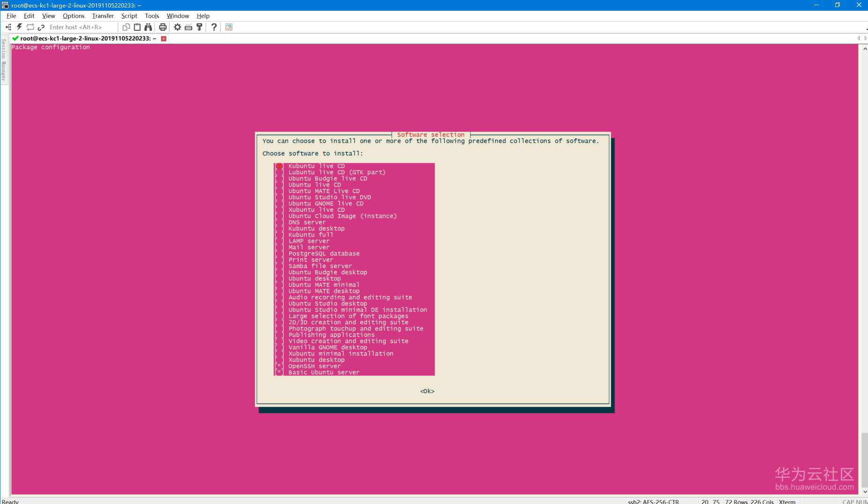Uncheck the OpenSSH server checkbox
Viewport: 868px width, 504px height.
(279, 366)
